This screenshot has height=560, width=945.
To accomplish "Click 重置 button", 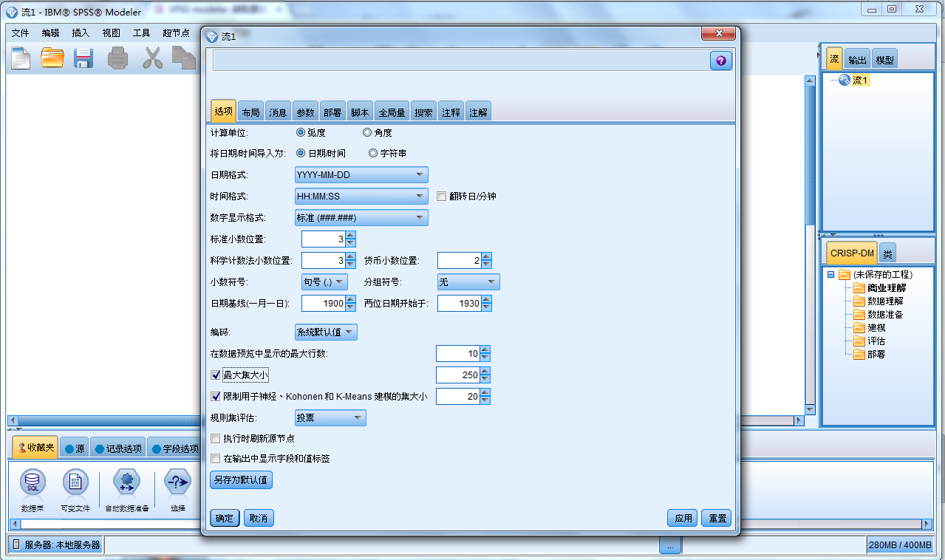I will tap(717, 518).
